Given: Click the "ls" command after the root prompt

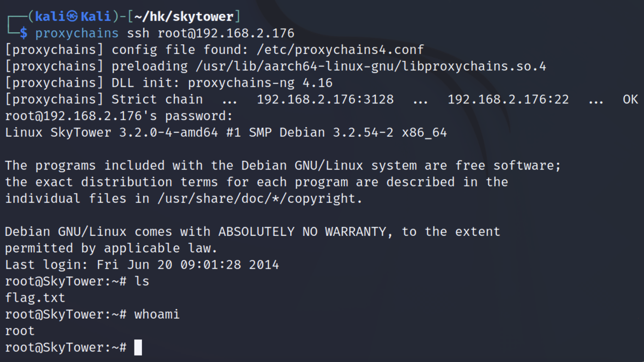Looking at the screenshot, I should coord(142,281).
